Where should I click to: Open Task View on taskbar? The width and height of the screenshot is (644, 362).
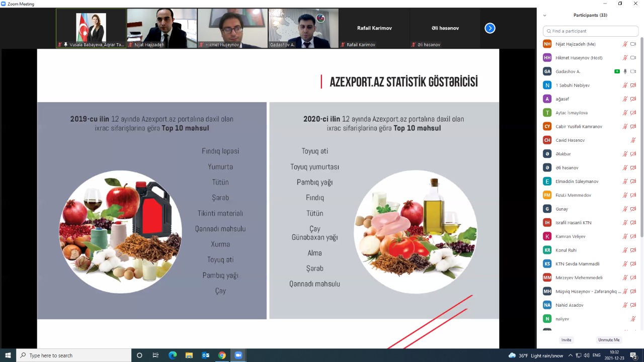pyautogui.click(x=155, y=355)
